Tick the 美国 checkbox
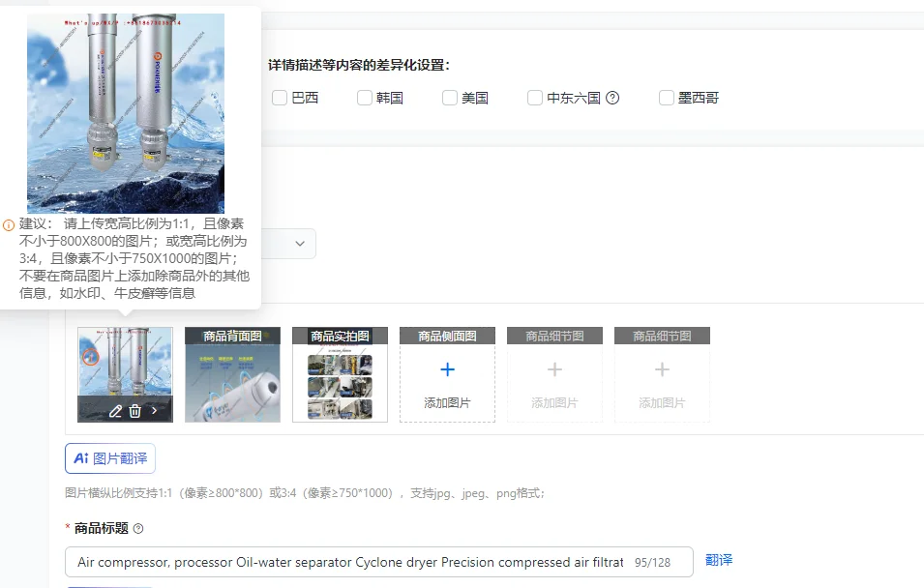Screen dimensions: 924x588 [x=450, y=98]
